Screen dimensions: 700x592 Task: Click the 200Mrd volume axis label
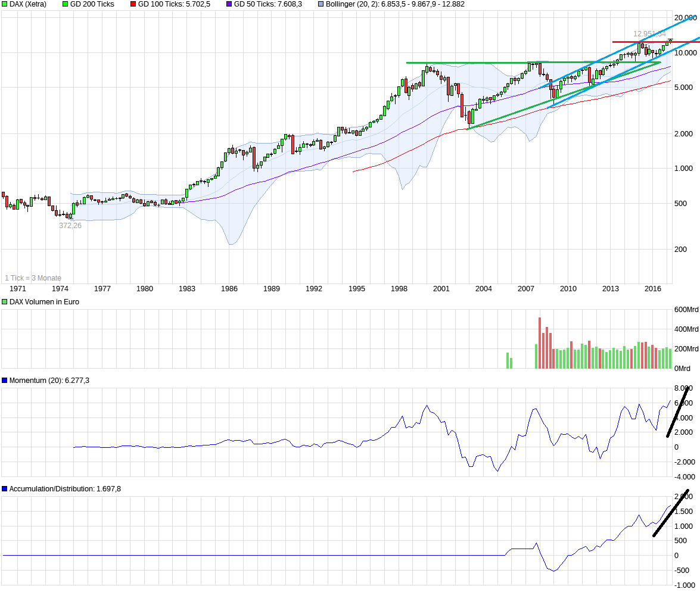(x=686, y=348)
